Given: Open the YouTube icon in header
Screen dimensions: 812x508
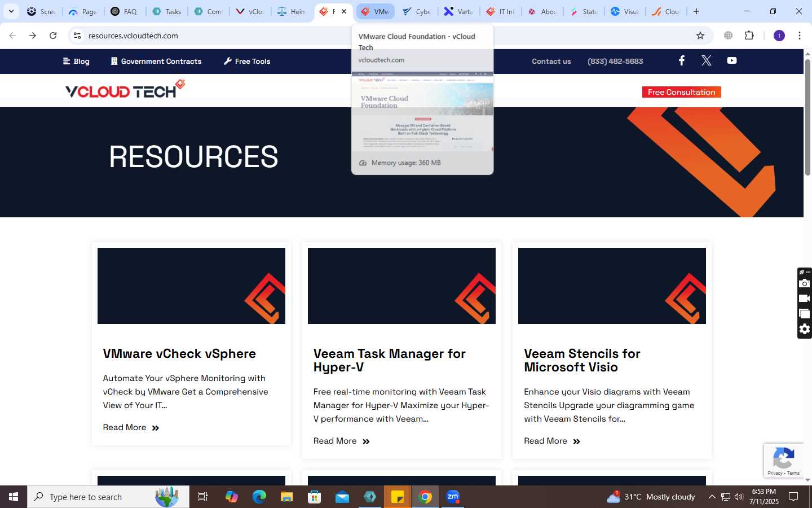Looking at the screenshot, I should [732, 60].
